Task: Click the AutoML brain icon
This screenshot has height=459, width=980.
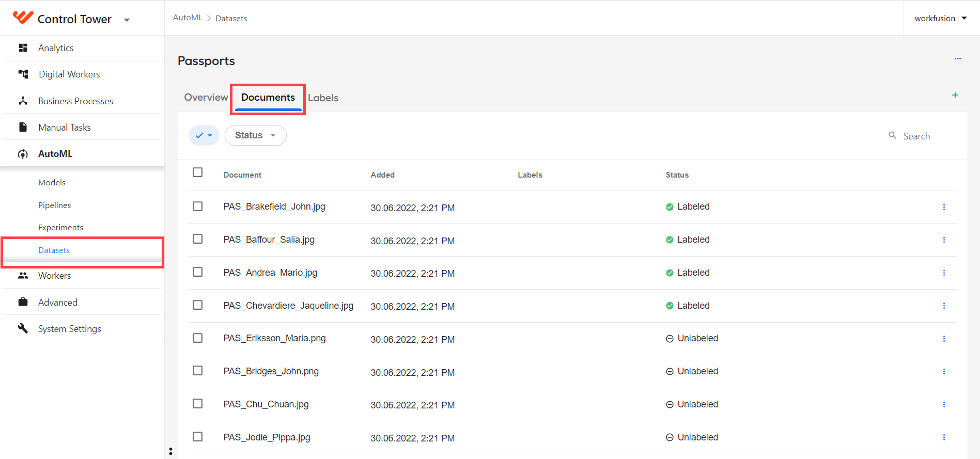Action: coord(23,154)
